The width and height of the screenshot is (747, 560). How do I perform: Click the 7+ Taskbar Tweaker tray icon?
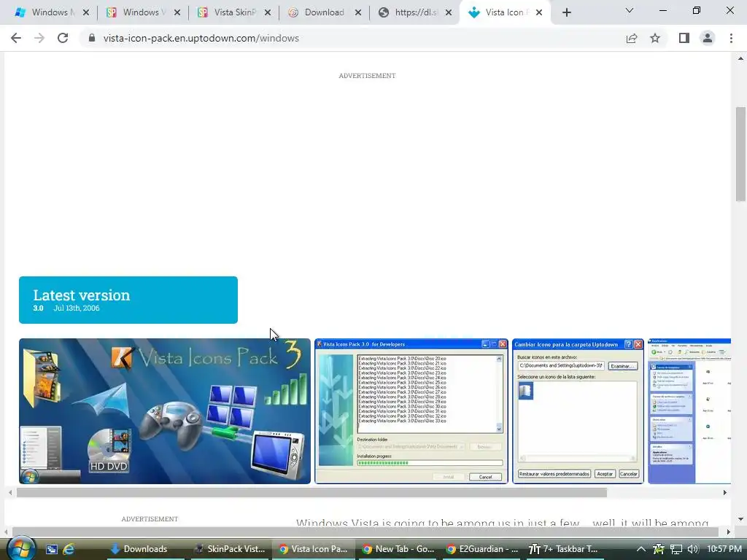click(659, 549)
